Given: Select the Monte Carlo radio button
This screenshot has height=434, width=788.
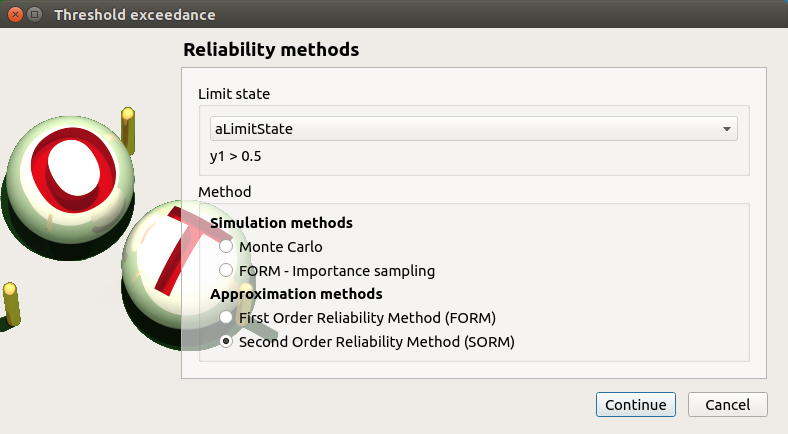Looking at the screenshot, I should coord(227,246).
